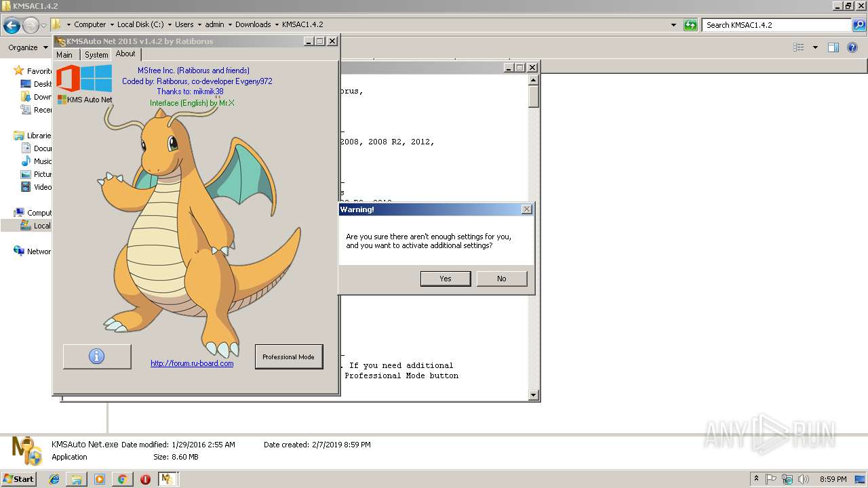Select Videos library in navigation pane
This screenshot has width=868, height=488.
point(35,187)
